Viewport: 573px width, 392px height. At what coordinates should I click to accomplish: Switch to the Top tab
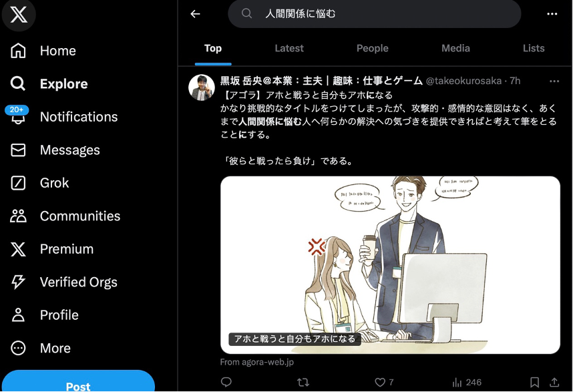point(213,48)
